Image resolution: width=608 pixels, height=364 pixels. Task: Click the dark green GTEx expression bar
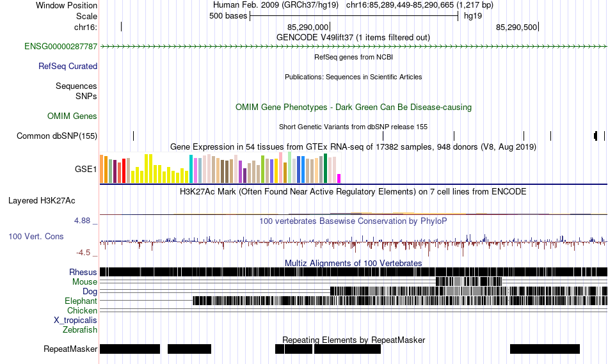[x=325, y=168]
